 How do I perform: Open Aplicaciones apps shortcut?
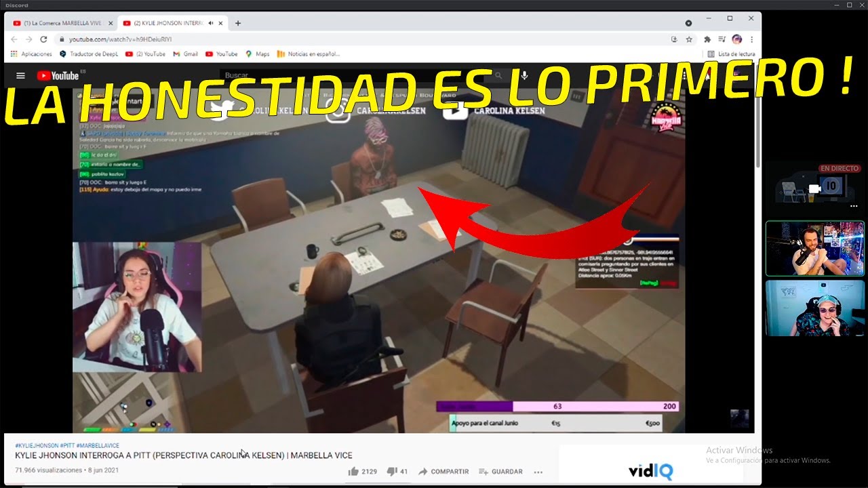coord(31,54)
